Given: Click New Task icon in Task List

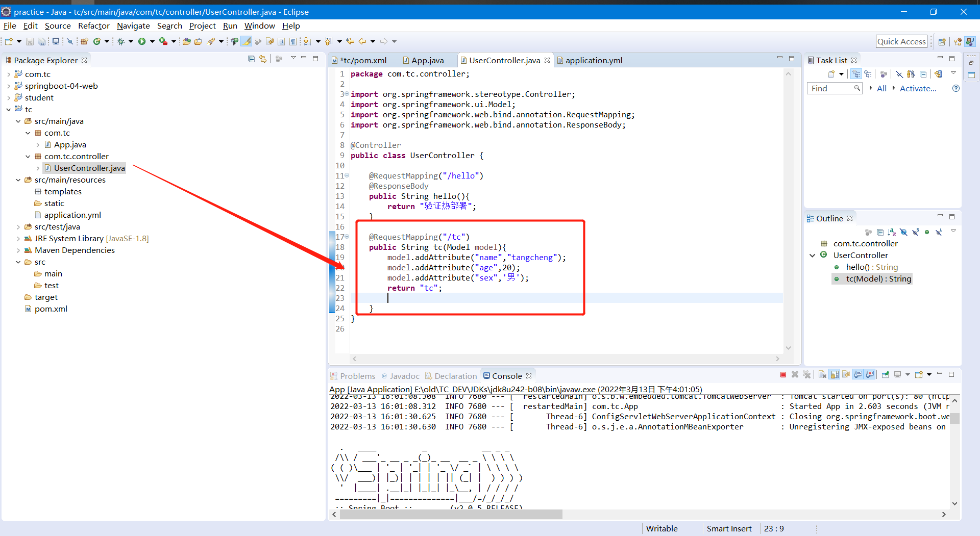Looking at the screenshot, I should (x=831, y=74).
